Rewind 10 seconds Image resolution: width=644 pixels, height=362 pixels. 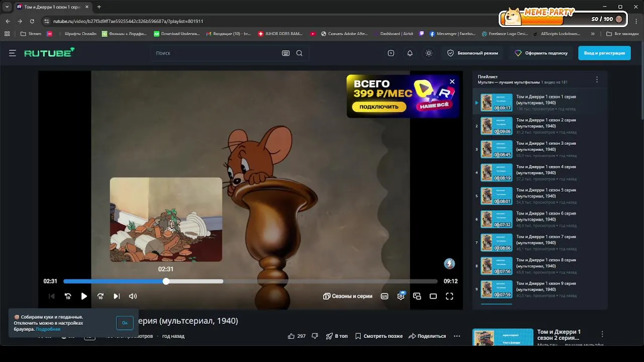click(x=68, y=296)
